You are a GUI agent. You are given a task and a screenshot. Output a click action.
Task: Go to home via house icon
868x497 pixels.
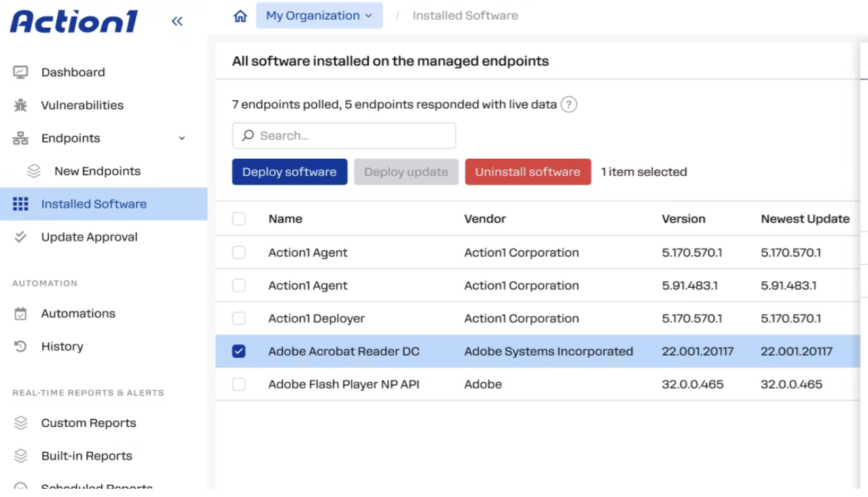click(x=240, y=16)
